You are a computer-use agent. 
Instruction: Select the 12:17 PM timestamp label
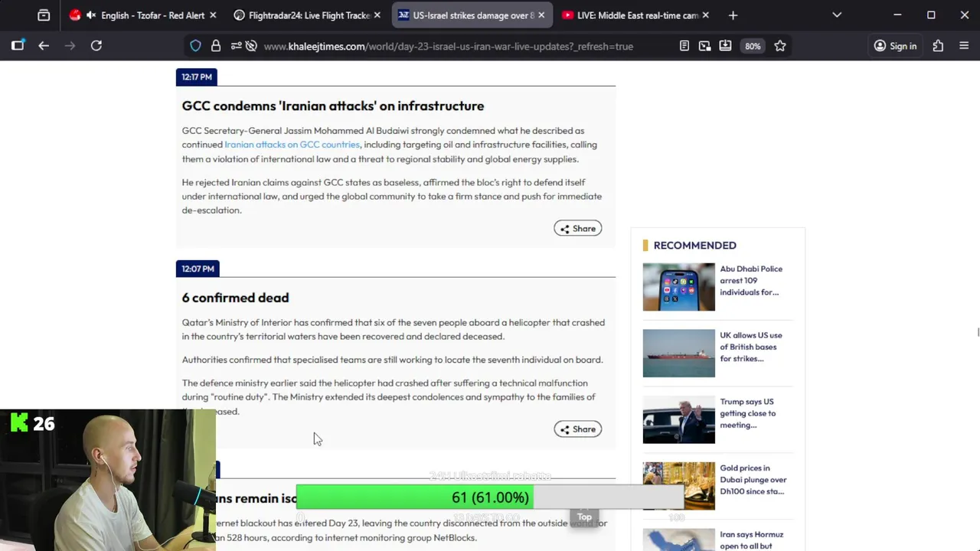(197, 77)
